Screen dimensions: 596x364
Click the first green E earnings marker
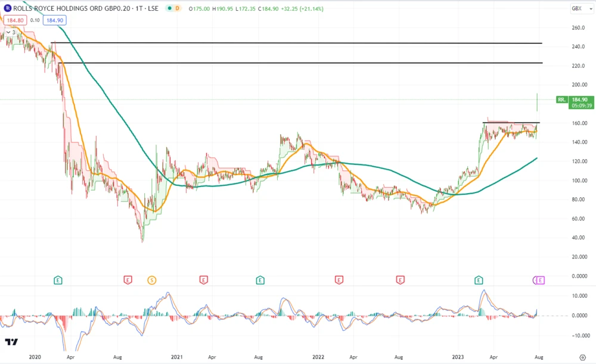coord(58,279)
